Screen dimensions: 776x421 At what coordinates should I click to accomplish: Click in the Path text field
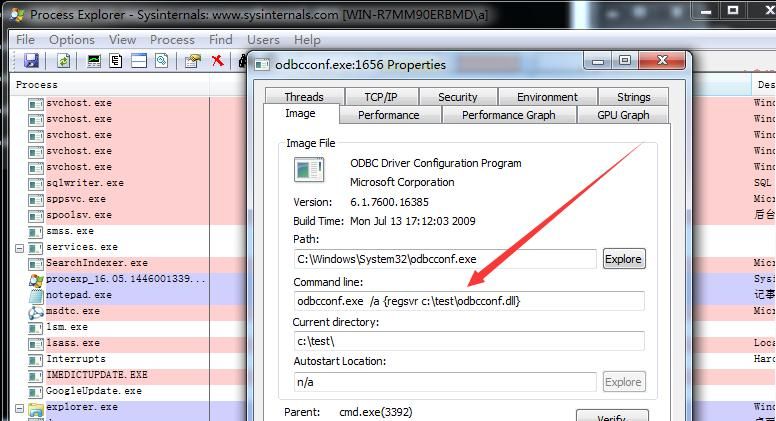tap(445, 259)
